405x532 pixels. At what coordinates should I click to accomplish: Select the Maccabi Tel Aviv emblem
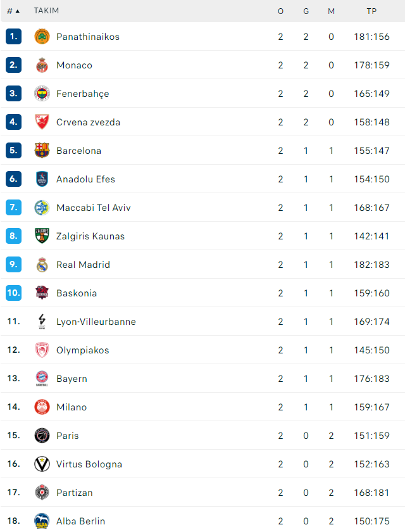click(42, 208)
